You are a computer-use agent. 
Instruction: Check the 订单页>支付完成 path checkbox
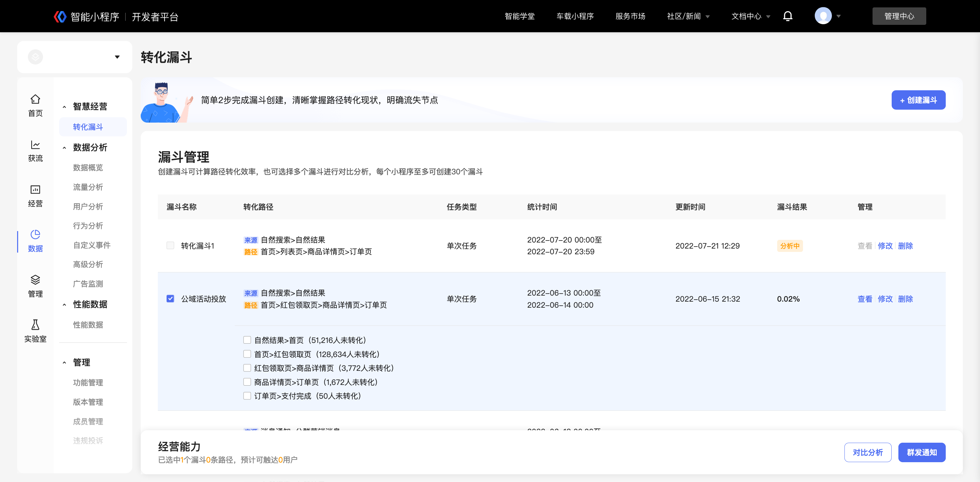pyautogui.click(x=247, y=396)
